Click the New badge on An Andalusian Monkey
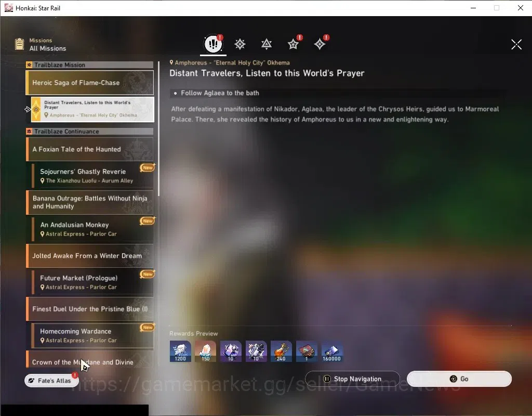The image size is (532, 416). click(x=148, y=220)
